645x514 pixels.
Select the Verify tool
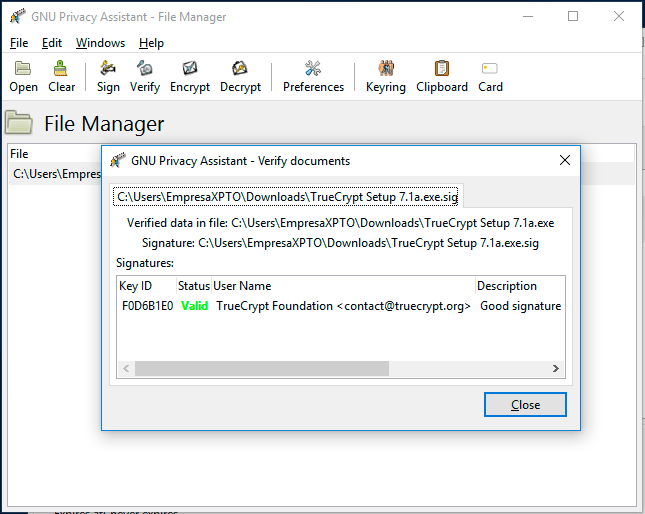coord(145,76)
